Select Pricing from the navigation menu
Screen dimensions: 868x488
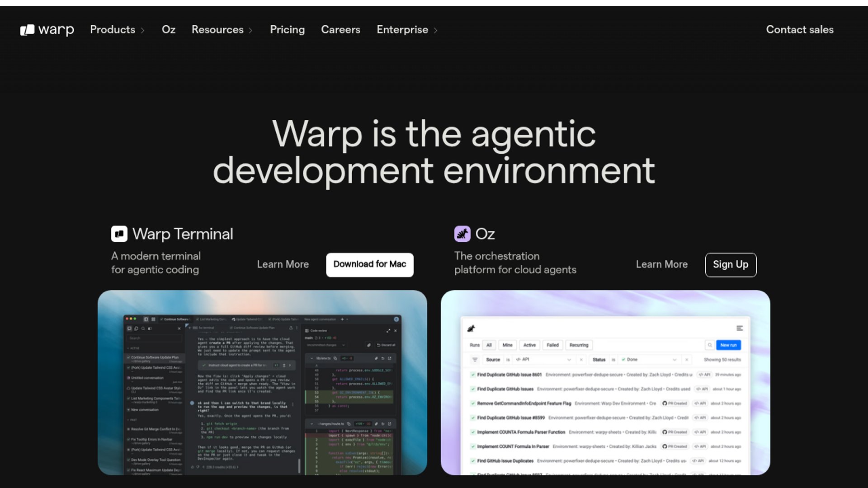pos(288,30)
